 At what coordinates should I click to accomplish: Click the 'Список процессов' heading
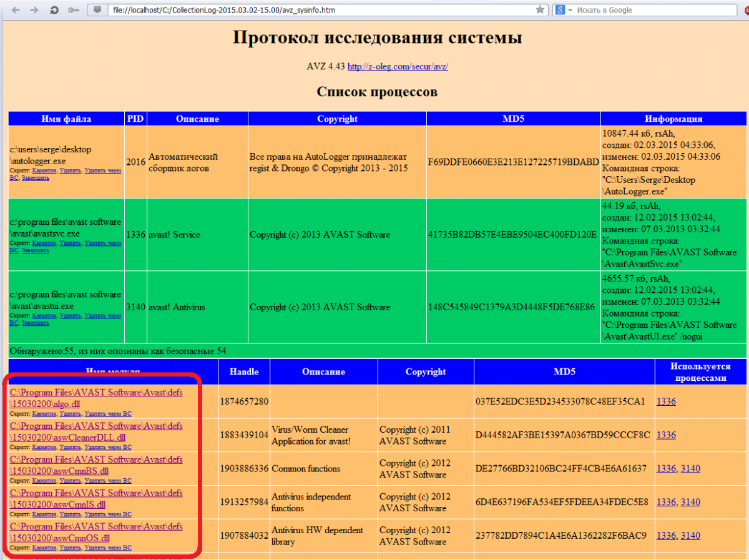(x=377, y=92)
